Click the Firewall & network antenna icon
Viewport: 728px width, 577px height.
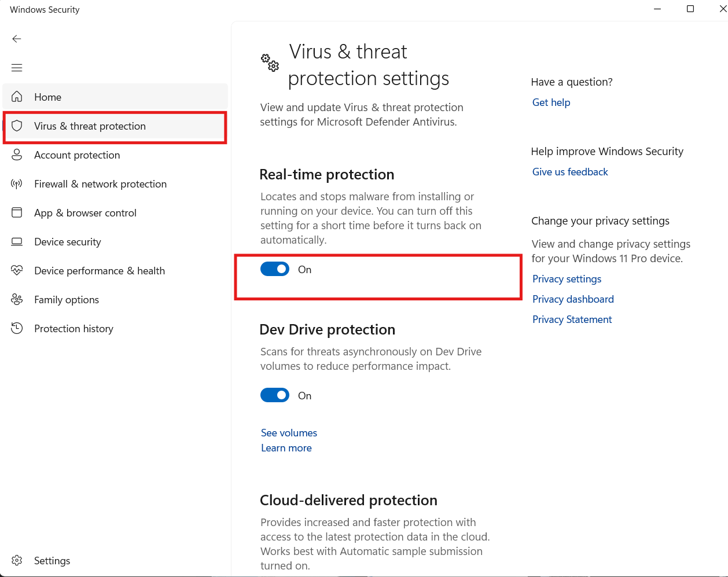17,184
